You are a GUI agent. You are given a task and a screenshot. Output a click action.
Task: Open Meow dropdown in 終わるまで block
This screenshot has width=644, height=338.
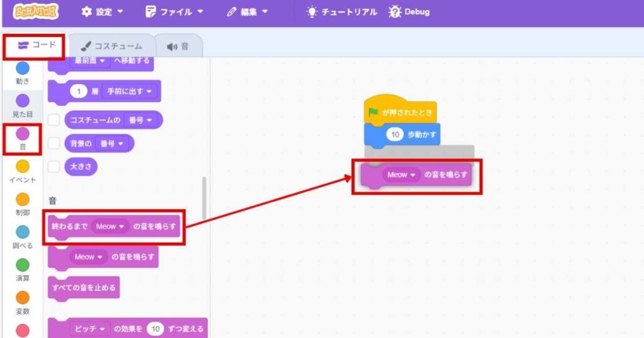coord(109,226)
